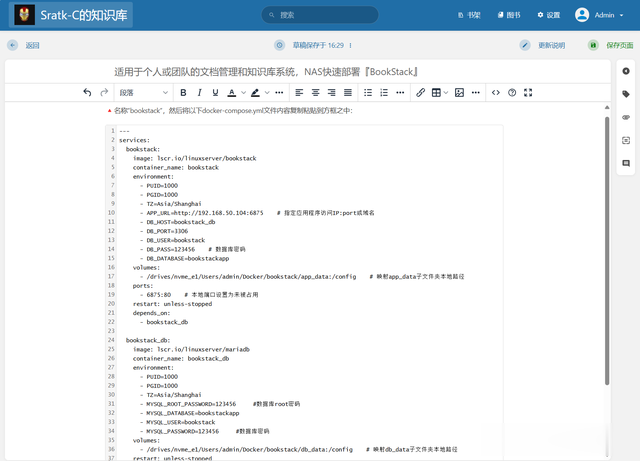This screenshot has height=461, width=640.
Task: Click the undo arrow in editor toolbar
Action: [87, 93]
